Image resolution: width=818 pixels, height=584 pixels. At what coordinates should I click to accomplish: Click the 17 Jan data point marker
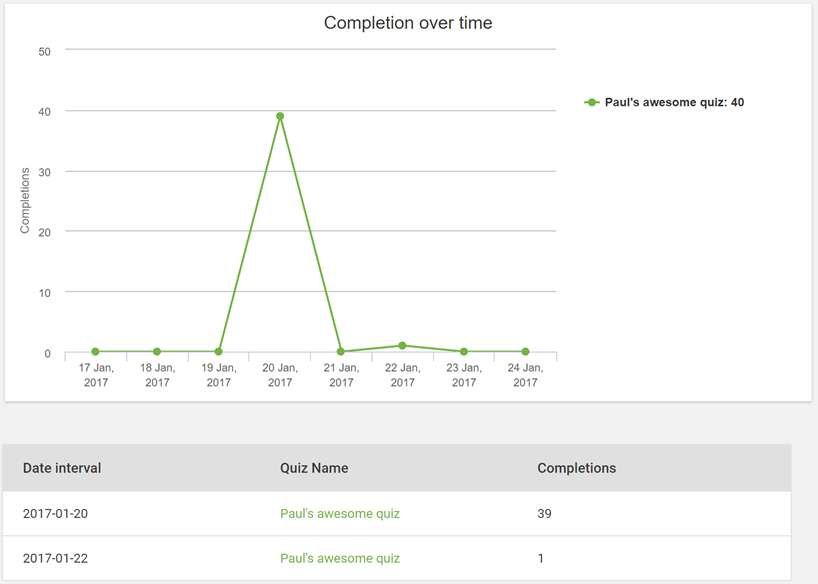pos(95,352)
